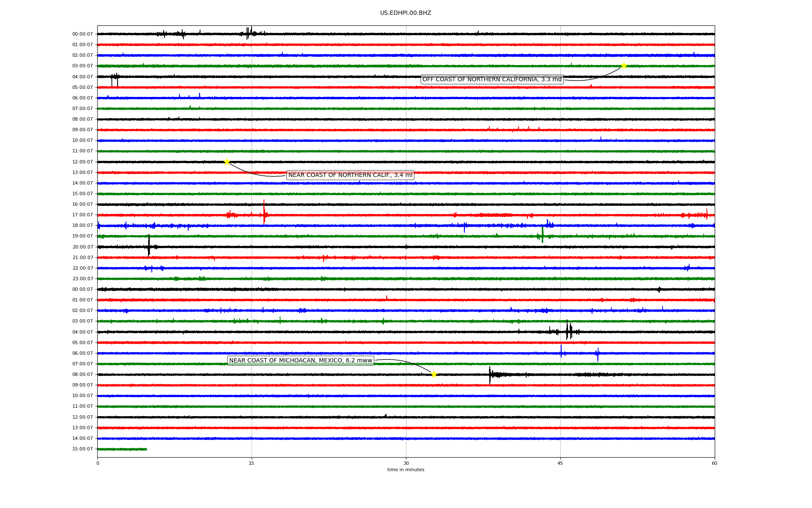The height and width of the screenshot is (508, 812).
Task: Click the 08:00:07 label on the Michoacan star row
Action: [82, 375]
